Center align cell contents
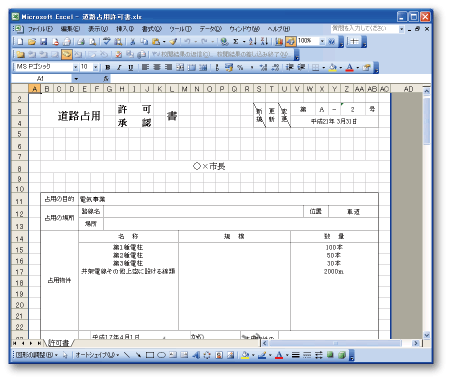This screenshot has height=380, width=450. tap(157, 67)
